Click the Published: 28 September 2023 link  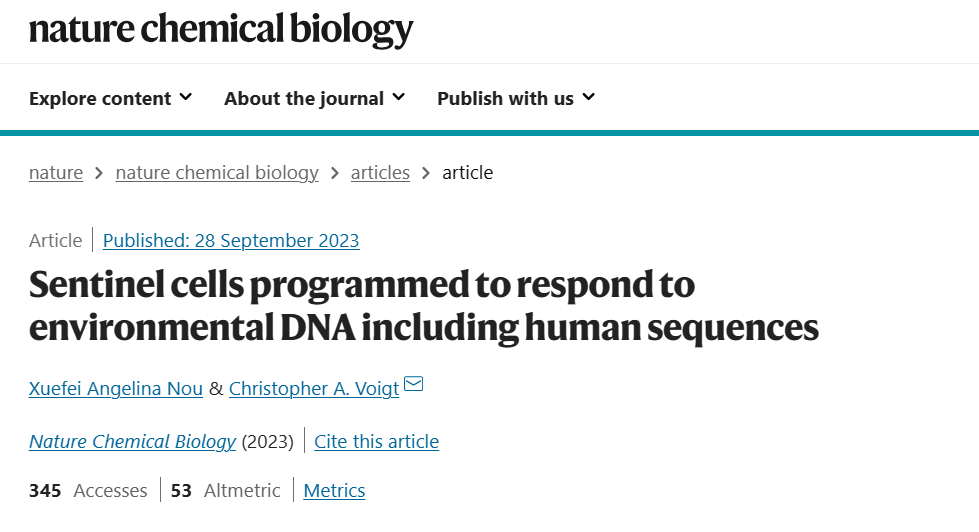[231, 240]
